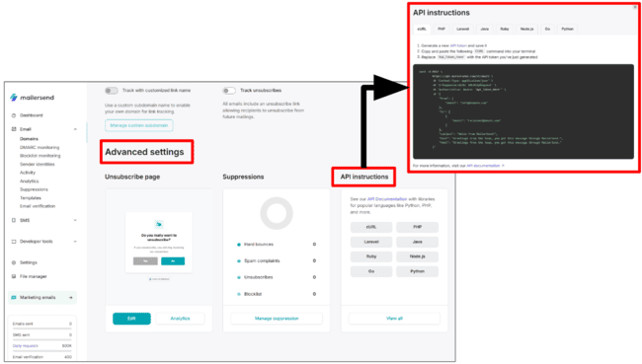Viewport: 642px width, 364px height.
Task: Click Hard bounces row in Suppressions
Action: pyautogui.click(x=277, y=245)
